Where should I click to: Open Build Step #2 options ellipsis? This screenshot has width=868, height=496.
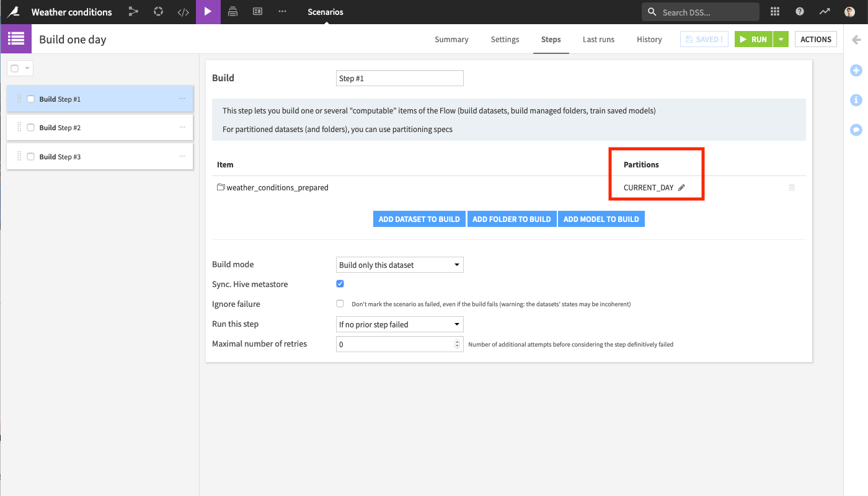pos(182,127)
